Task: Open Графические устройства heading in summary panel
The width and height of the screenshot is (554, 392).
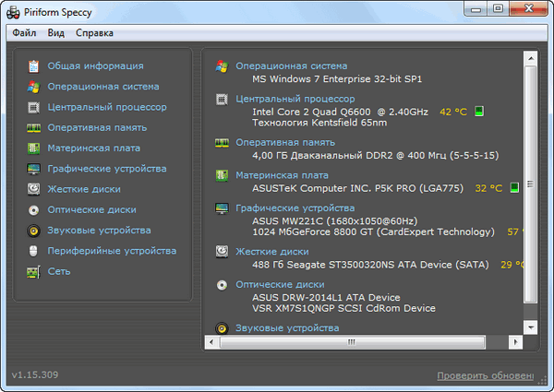Action: 294,208
